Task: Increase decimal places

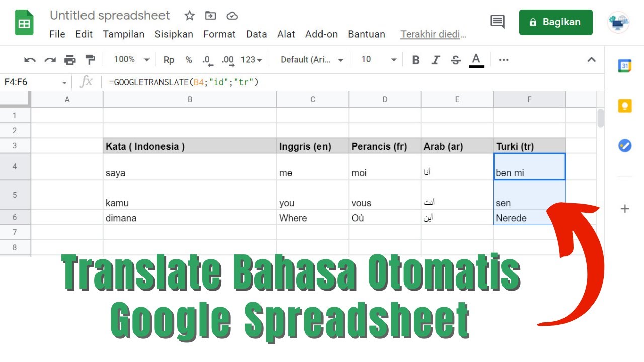Action: [228, 60]
